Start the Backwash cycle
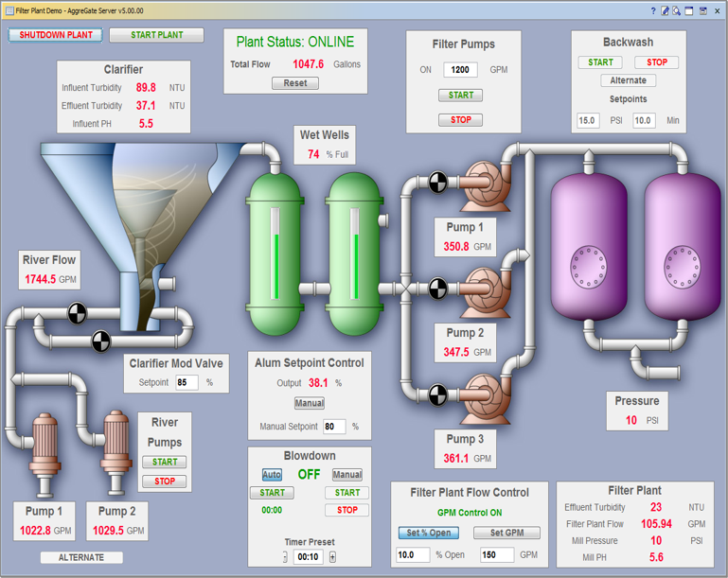 (x=600, y=62)
